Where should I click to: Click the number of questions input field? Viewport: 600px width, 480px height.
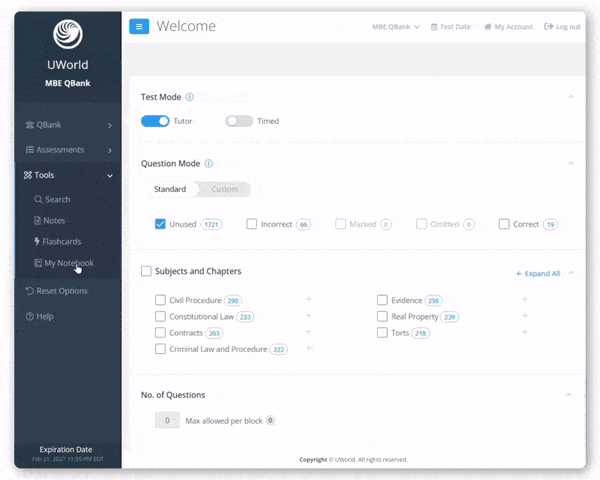pyautogui.click(x=167, y=420)
